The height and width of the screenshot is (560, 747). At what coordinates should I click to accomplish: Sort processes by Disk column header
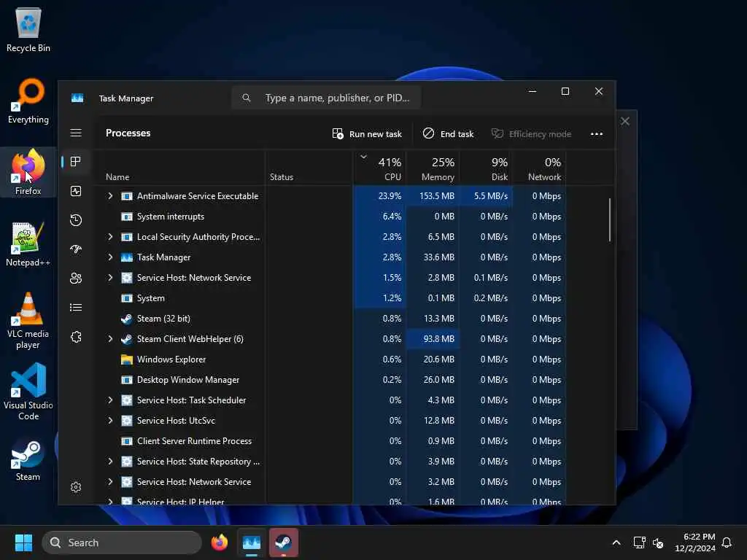(x=487, y=168)
